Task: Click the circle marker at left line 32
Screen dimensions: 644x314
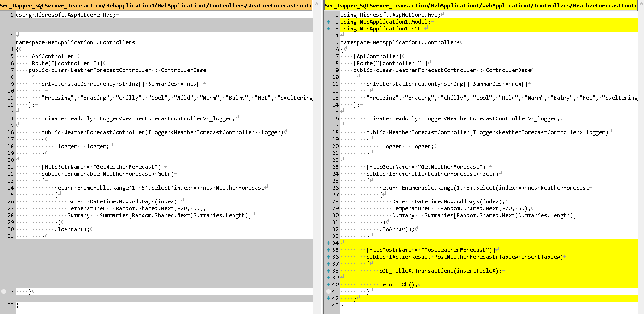Action: tap(4, 291)
